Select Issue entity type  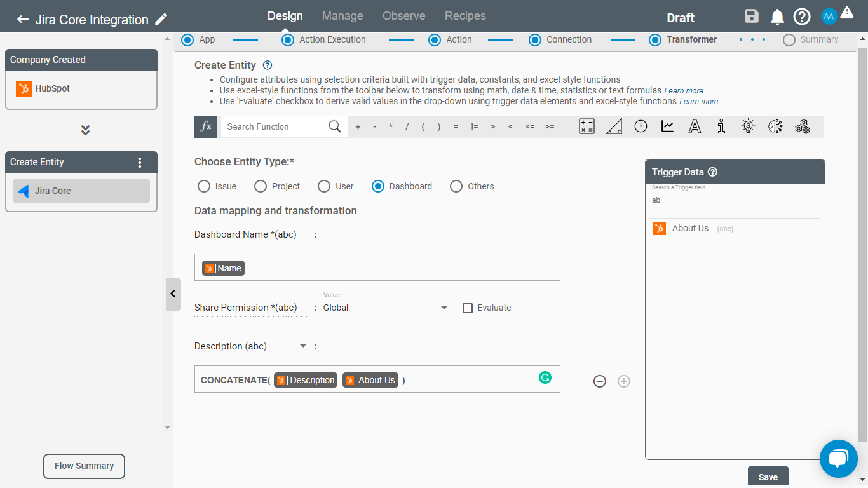[204, 186]
